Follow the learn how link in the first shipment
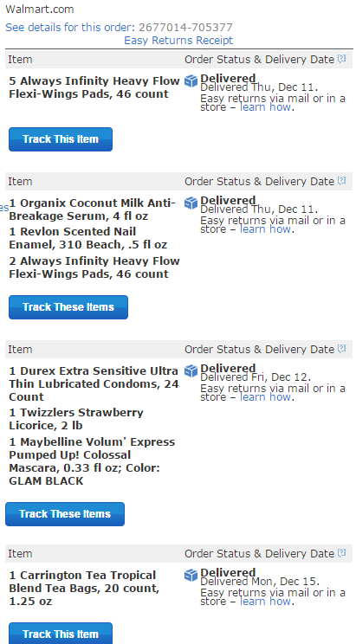This screenshot has width=356, height=644. coord(266,107)
